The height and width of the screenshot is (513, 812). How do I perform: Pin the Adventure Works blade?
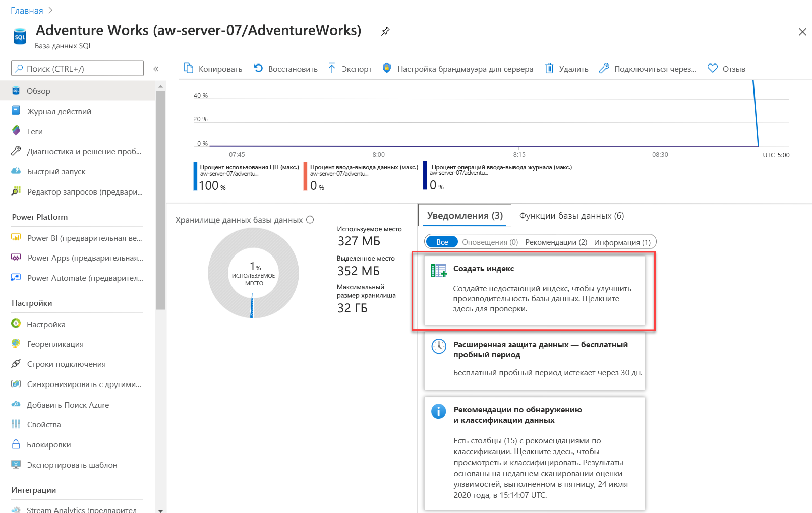click(x=385, y=31)
